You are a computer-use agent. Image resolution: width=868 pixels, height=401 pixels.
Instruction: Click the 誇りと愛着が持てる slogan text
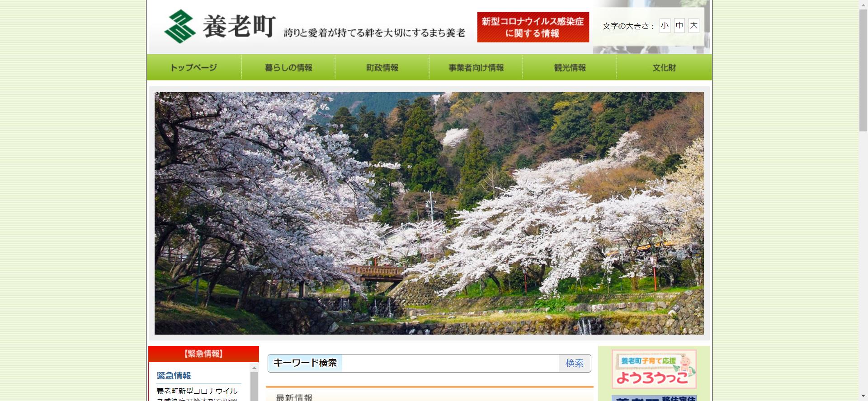click(374, 33)
